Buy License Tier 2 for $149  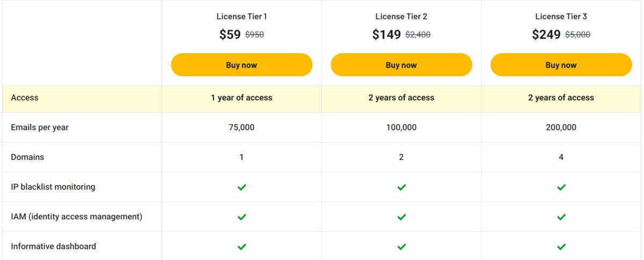pos(401,65)
